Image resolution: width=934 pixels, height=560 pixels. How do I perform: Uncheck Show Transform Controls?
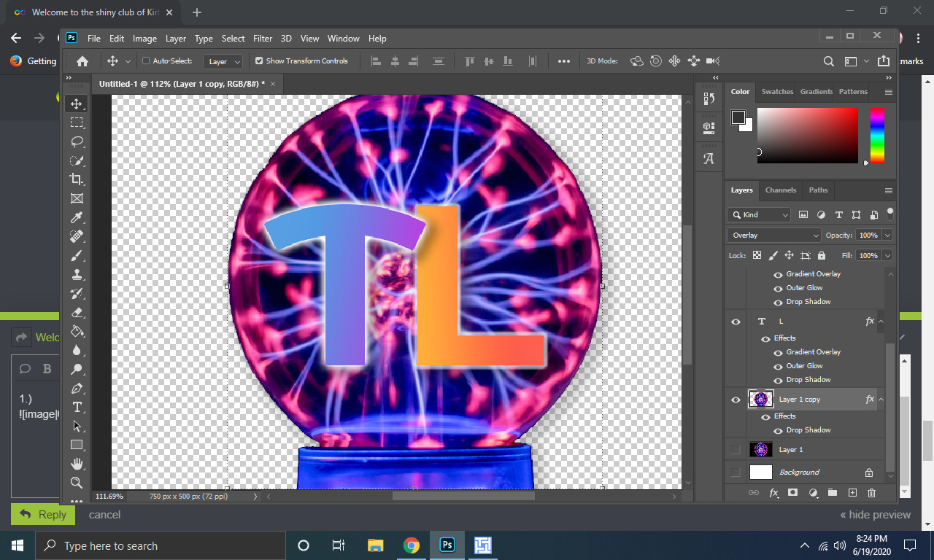[x=259, y=61]
